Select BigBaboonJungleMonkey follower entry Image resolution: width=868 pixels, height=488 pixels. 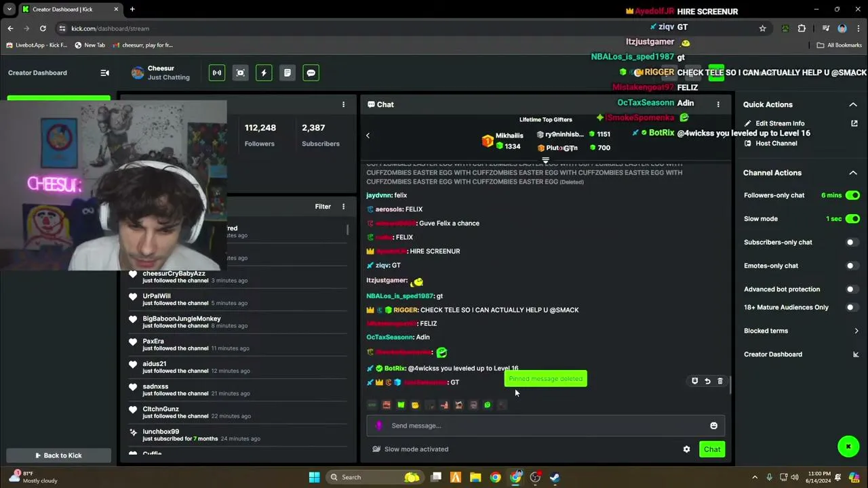pyautogui.click(x=237, y=322)
